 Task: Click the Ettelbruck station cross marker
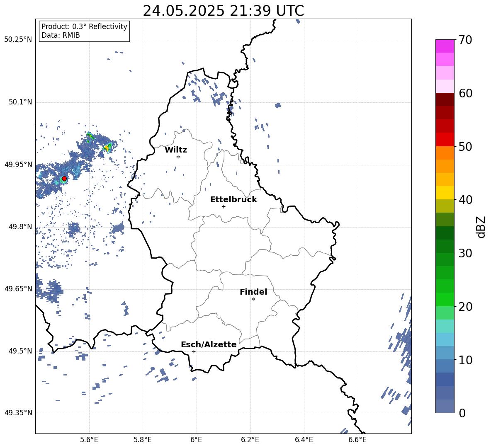point(224,206)
